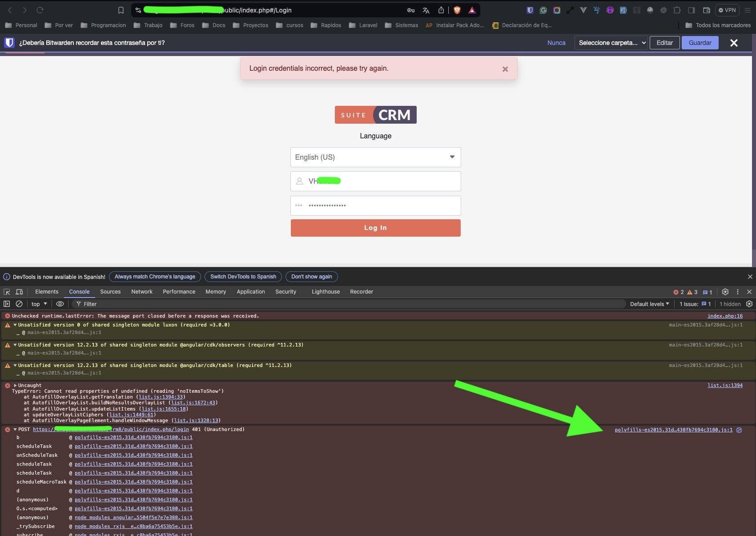Click the password input field
756x536 pixels.
pyautogui.click(x=375, y=206)
